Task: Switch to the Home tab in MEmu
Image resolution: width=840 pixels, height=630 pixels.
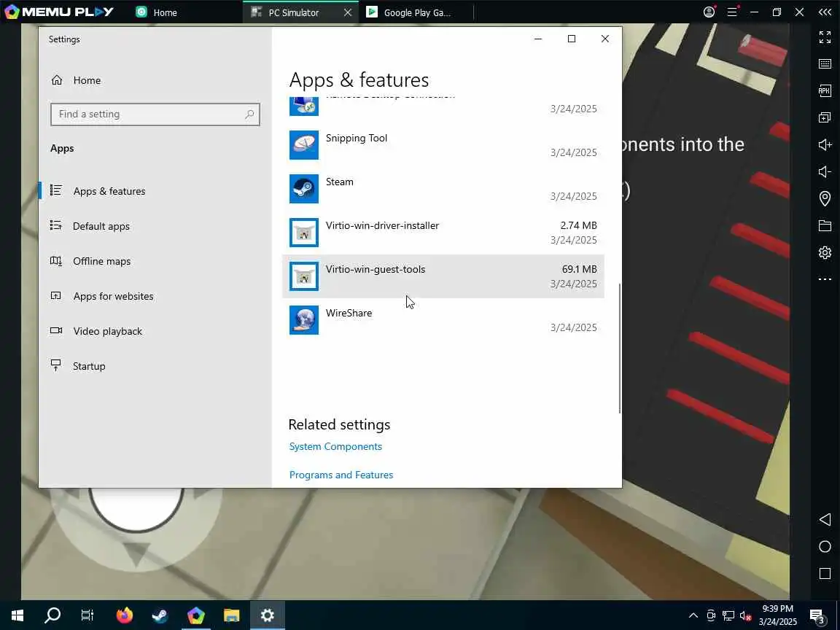Action: pos(157,12)
